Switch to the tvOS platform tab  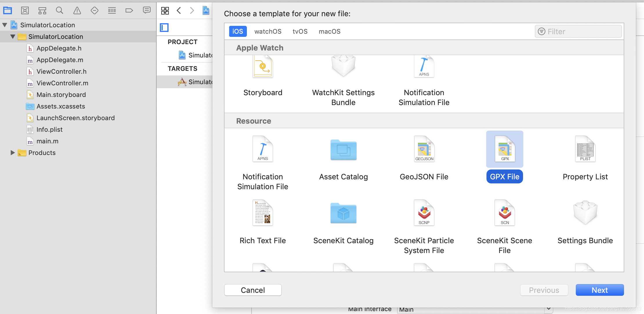pos(300,31)
